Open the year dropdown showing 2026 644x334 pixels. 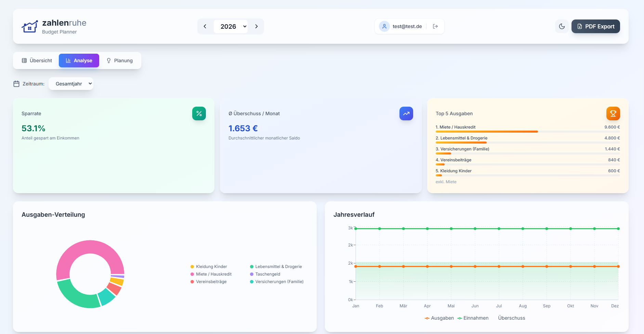[231, 26]
